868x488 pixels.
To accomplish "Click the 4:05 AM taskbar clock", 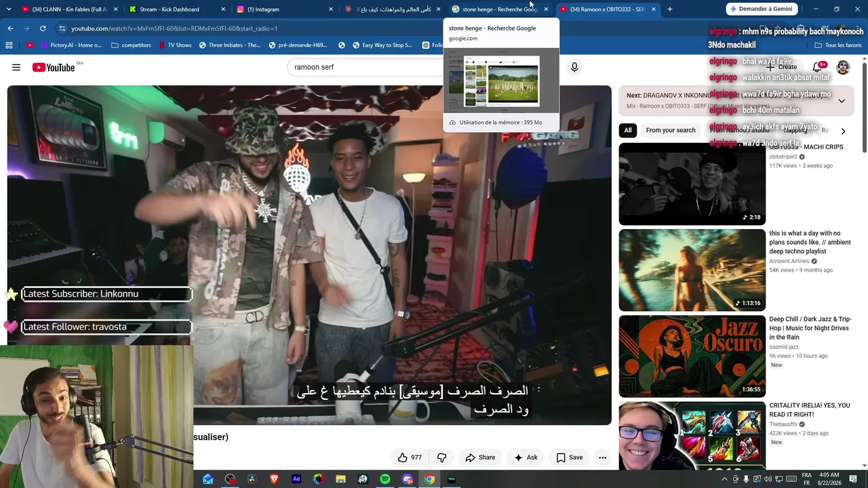I will click(829, 479).
